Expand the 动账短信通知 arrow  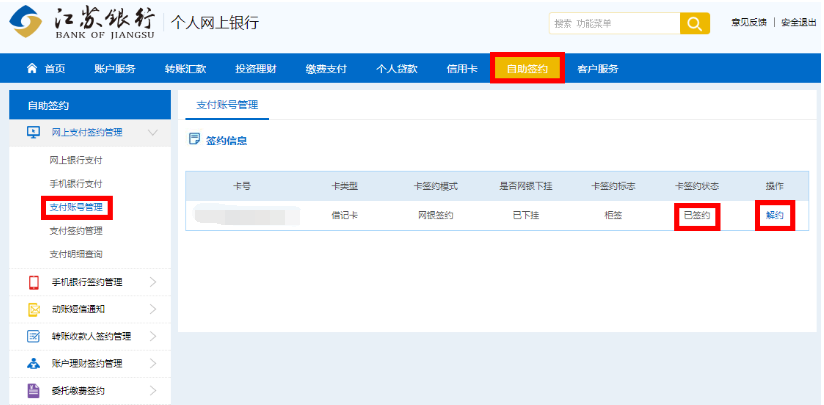click(152, 309)
